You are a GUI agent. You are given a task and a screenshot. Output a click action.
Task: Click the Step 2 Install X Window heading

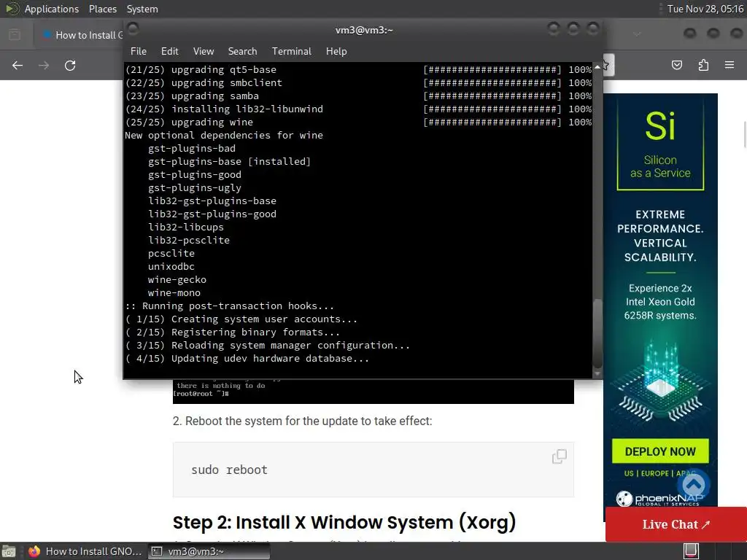point(344,522)
